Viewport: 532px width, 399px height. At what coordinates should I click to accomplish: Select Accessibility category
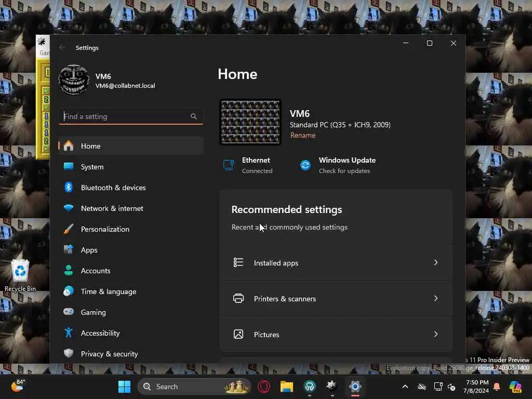tap(131, 333)
